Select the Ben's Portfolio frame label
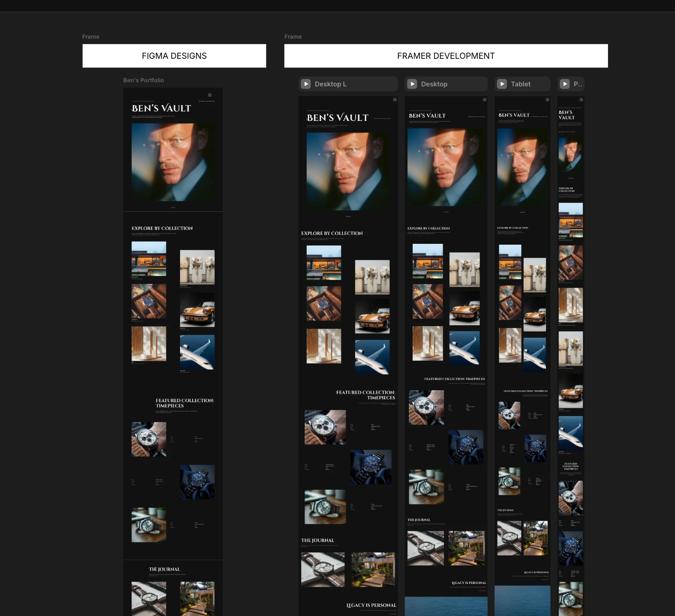This screenshot has width=675, height=616. (x=143, y=80)
